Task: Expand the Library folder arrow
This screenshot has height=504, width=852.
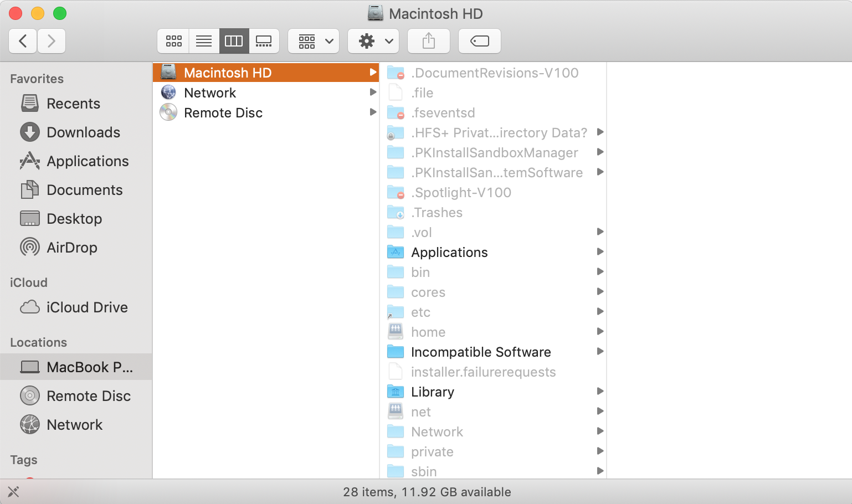Action: click(600, 391)
